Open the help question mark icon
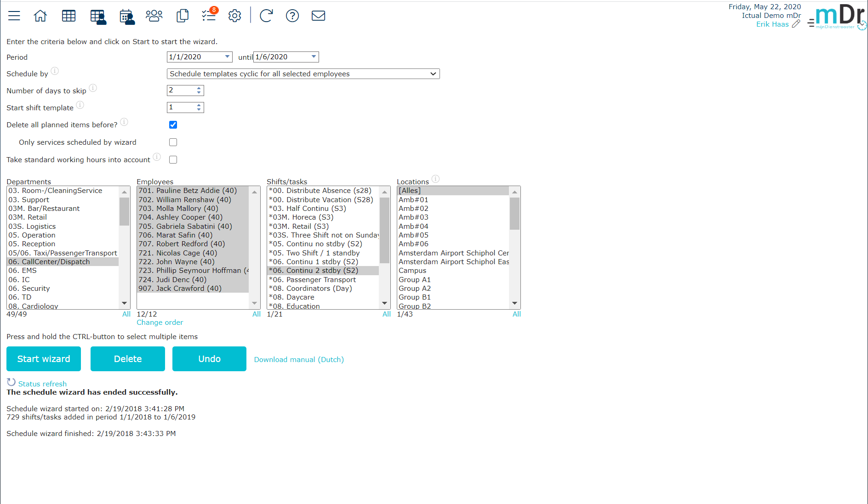 292,16
